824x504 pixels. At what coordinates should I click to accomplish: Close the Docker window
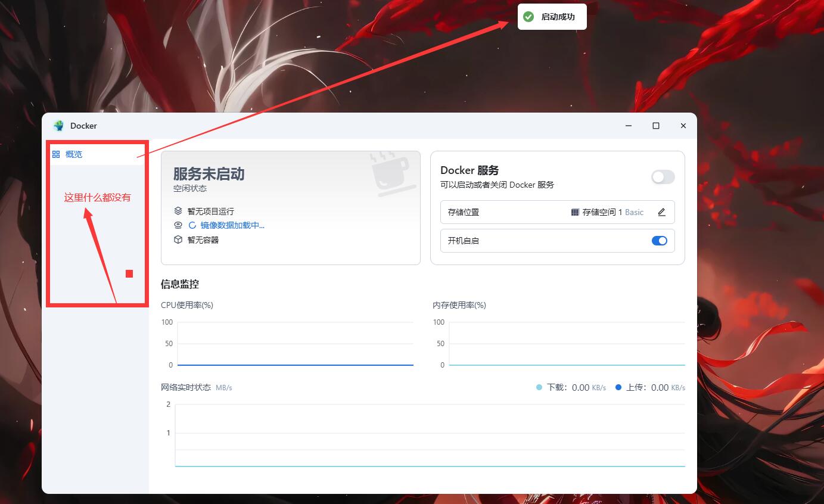pos(683,126)
